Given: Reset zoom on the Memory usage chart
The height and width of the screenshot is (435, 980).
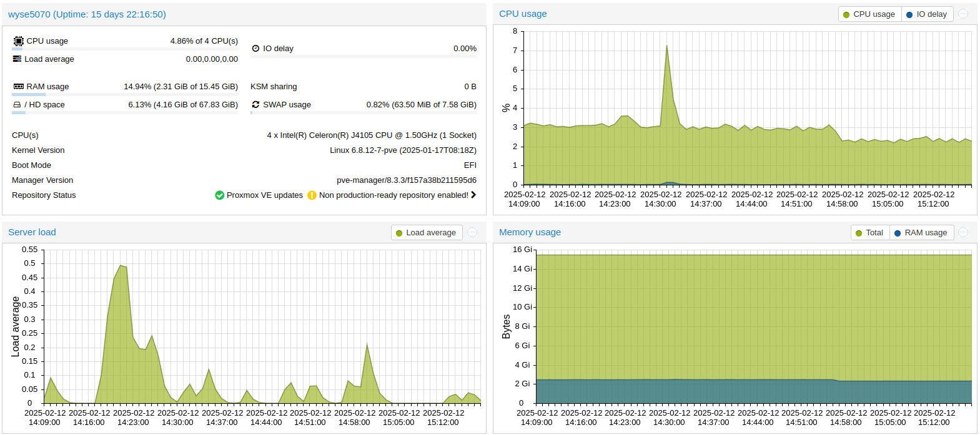Looking at the screenshot, I should 963,232.
